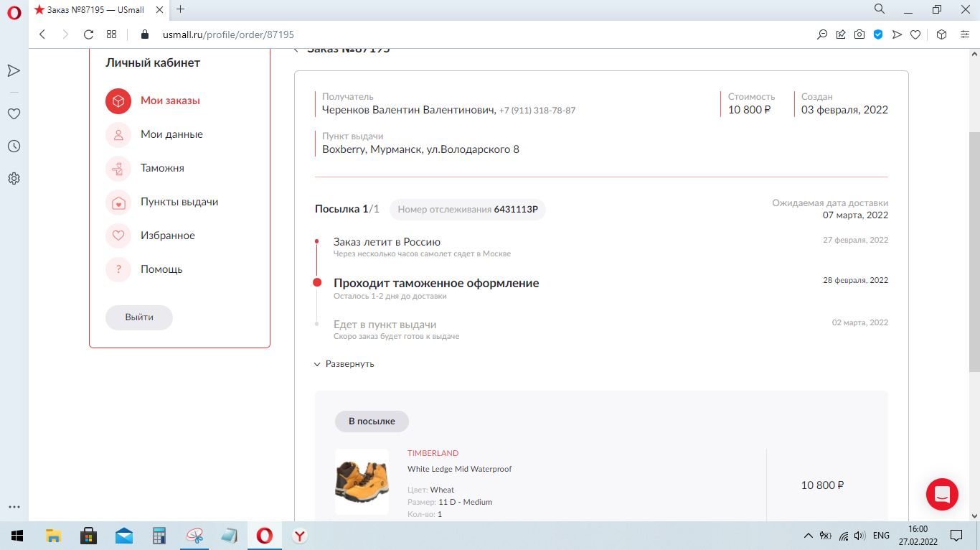The image size is (980, 550).
Task: Open Microsoft Store from taskbar
Action: coord(89,536)
